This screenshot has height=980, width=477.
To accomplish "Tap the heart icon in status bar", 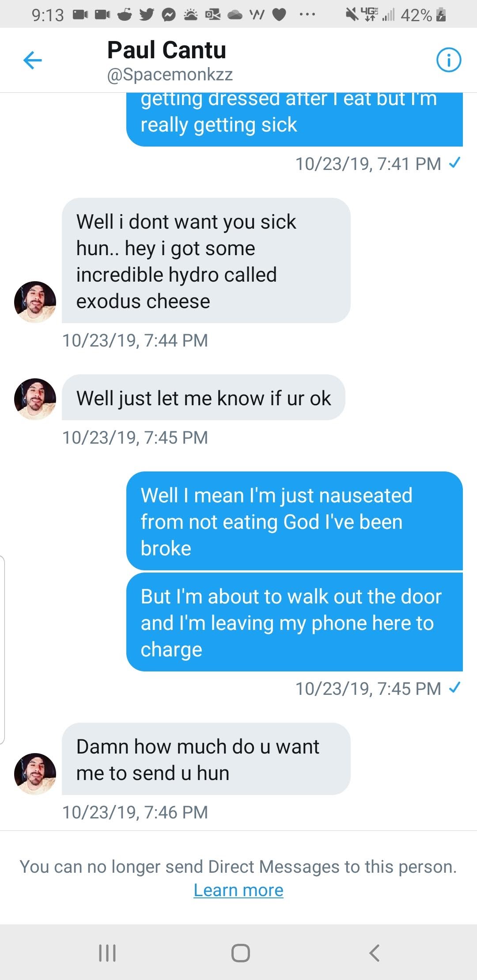I will tap(279, 15).
